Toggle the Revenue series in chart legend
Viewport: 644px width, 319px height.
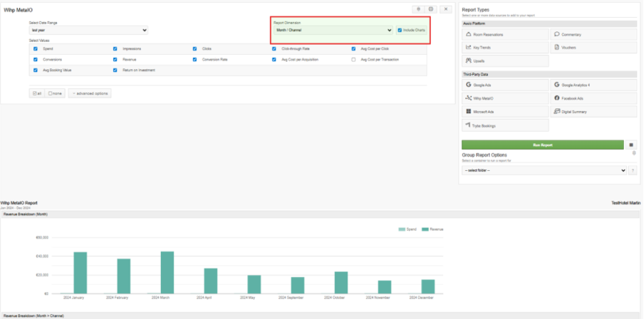pos(432,229)
